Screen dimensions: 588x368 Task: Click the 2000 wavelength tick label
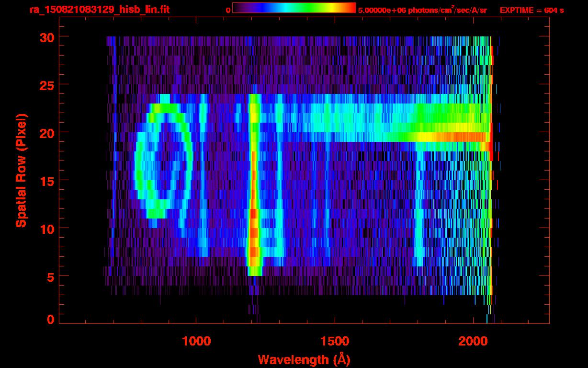[x=473, y=341]
